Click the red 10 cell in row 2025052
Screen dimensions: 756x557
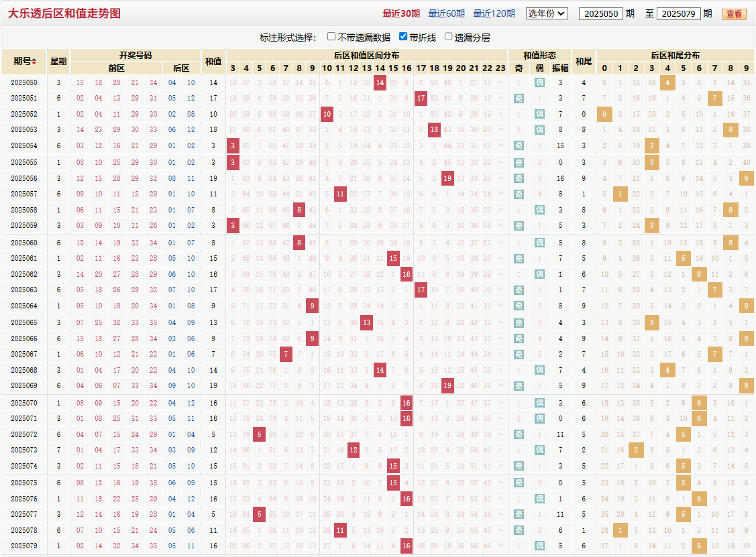(327, 114)
